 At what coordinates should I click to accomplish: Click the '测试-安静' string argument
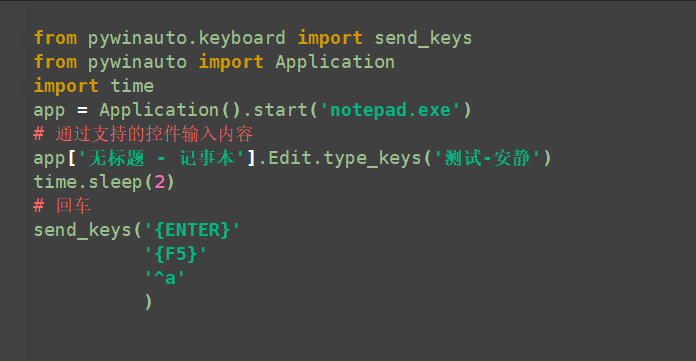point(487,158)
